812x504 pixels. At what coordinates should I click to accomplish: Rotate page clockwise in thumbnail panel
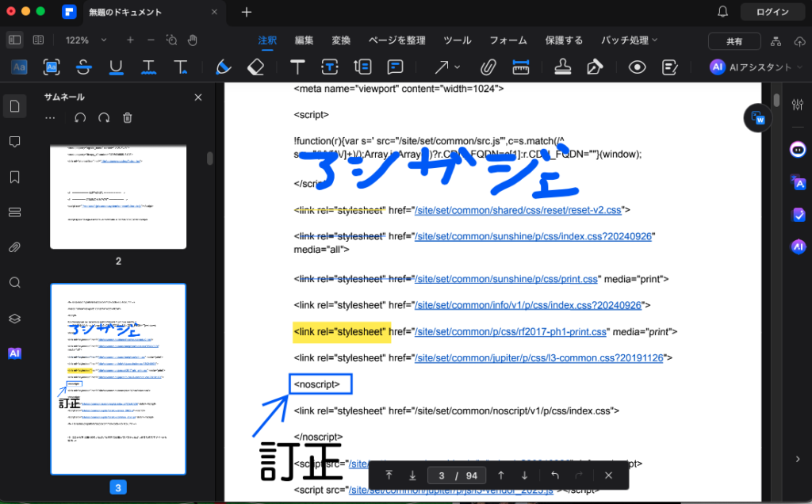[104, 118]
